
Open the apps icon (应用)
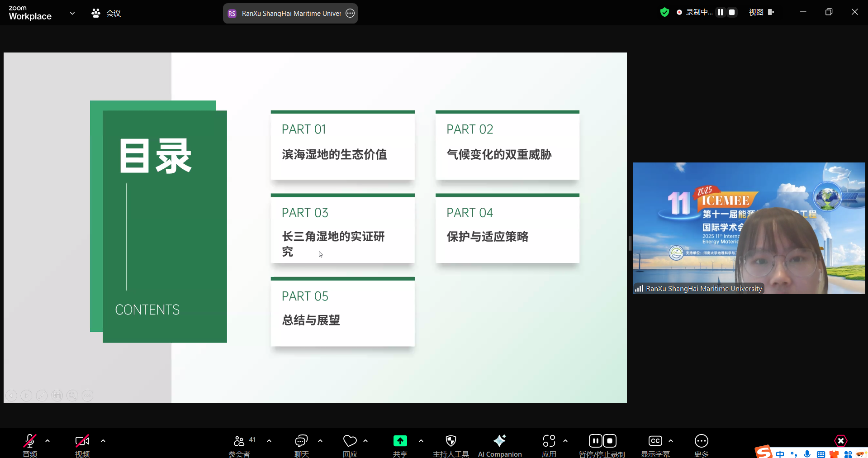coord(549,441)
